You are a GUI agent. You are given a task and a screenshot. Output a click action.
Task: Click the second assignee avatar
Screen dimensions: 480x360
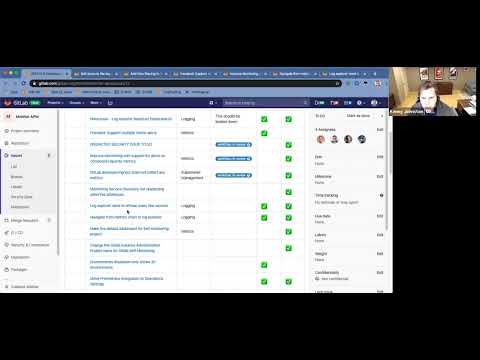[334, 139]
